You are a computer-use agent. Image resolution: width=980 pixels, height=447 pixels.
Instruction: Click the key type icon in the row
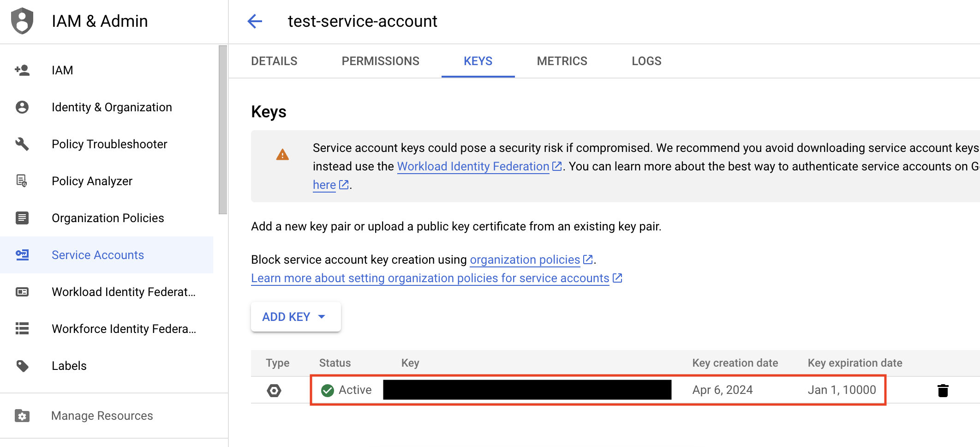click(x=274, y=391)
